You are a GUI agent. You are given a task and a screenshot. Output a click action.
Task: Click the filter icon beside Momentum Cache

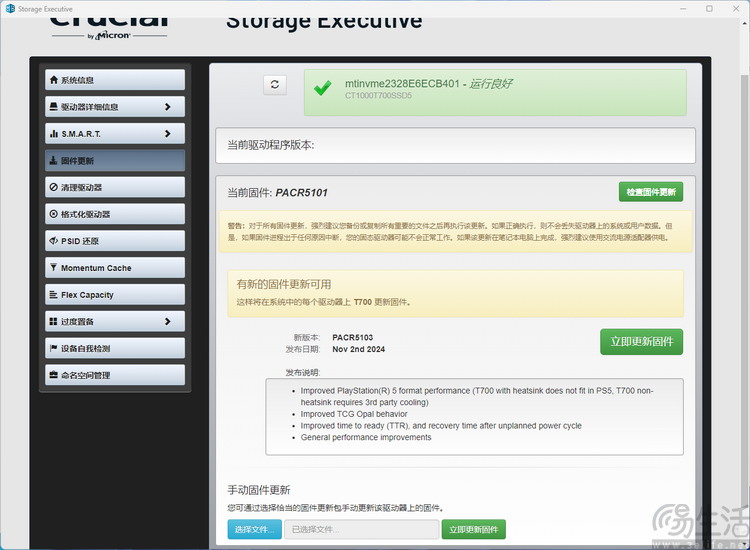click(x=54, y=267)
